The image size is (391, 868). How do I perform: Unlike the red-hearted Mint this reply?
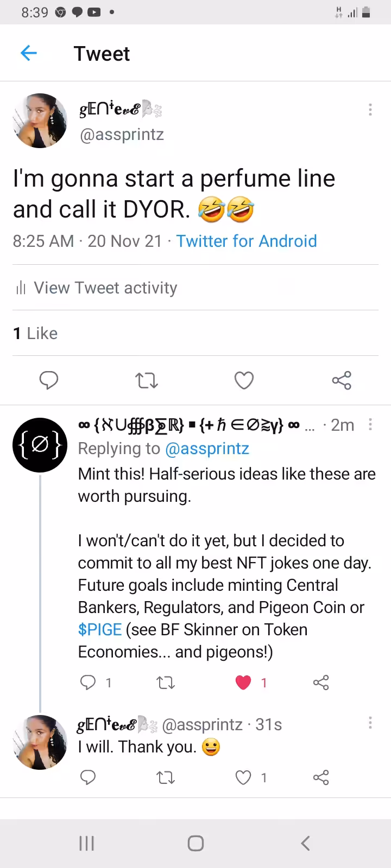(x=243, y=682)
